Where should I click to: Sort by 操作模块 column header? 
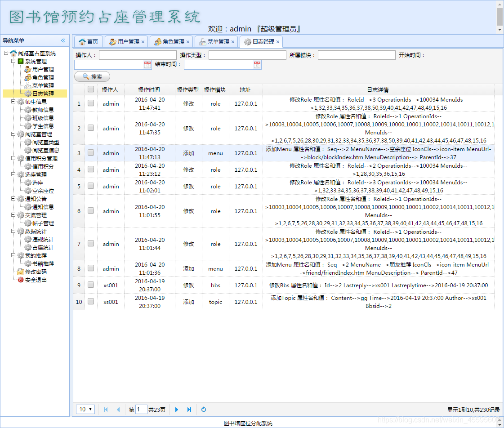coord(215,89)
